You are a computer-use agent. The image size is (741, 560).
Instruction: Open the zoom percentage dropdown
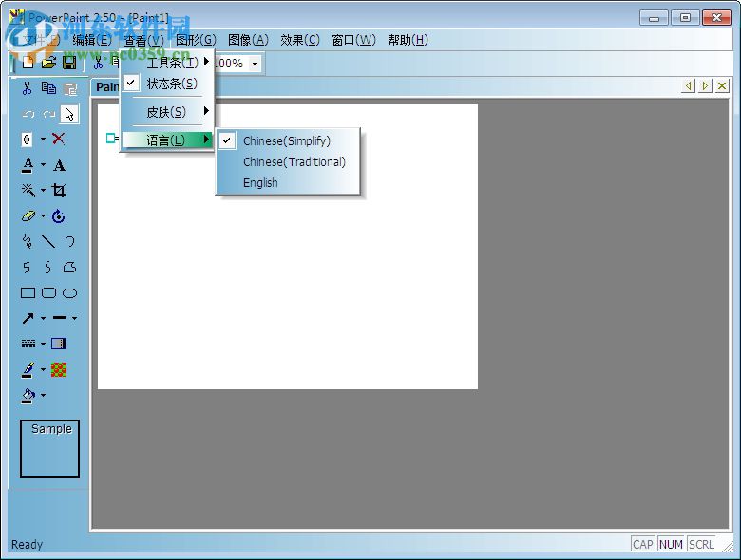pyautogui.click(x=255, y=64)
